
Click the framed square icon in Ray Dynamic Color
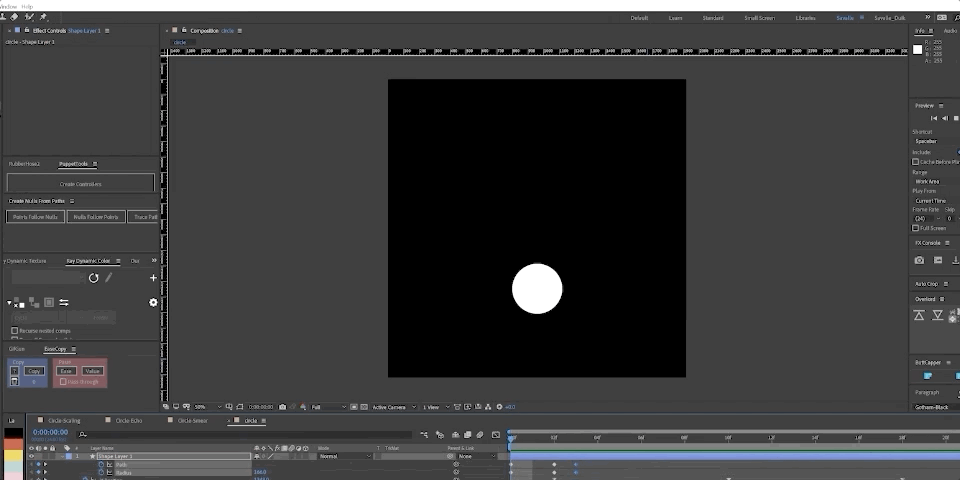click(x=49, y=302)
